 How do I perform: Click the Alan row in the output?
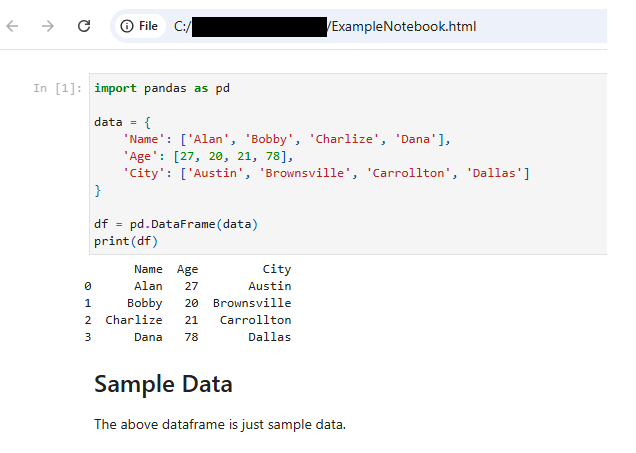(x=190, y=286)
